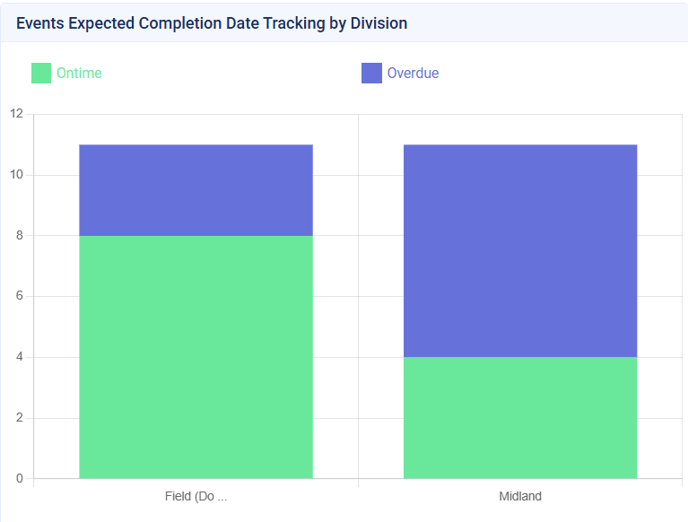This screenshot has height=522, width=688.
Task: Select the green Ontime segment of Field bar
Action: pos(196,357)
